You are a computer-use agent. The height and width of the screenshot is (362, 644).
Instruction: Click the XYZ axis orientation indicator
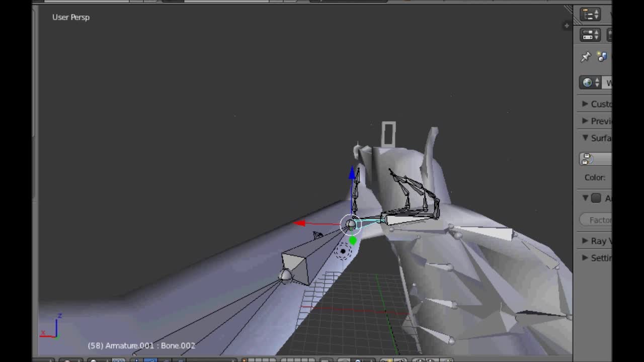click(x=51, y=326)
